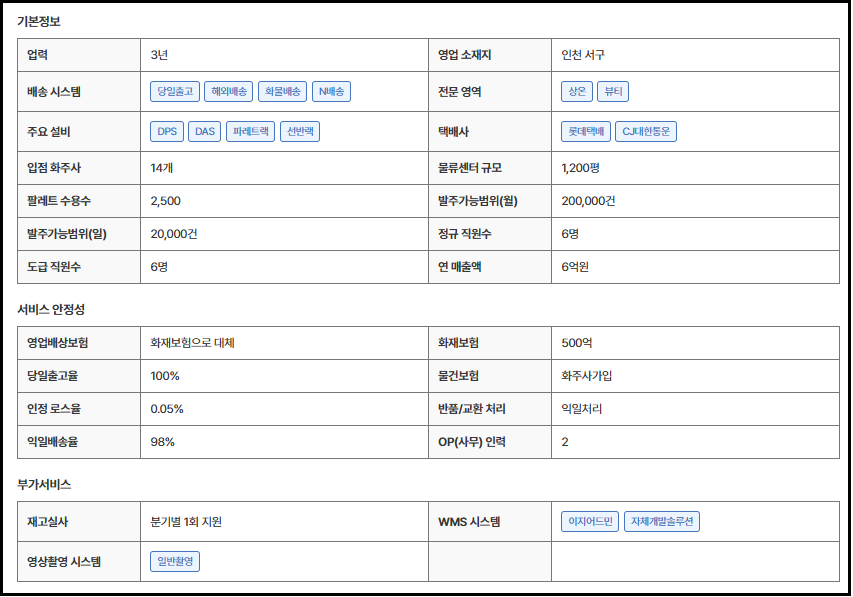Click the 인천 서구 location value
Screen dimensions: 853x597
(583, 55)
